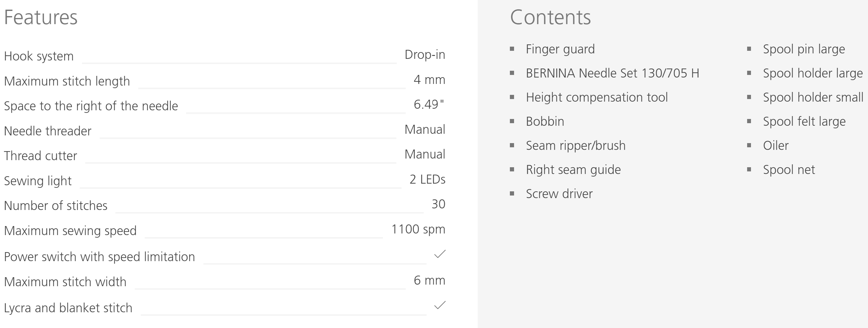Click the checkmark for Power switch with speed limitation

tap(440, 254)
